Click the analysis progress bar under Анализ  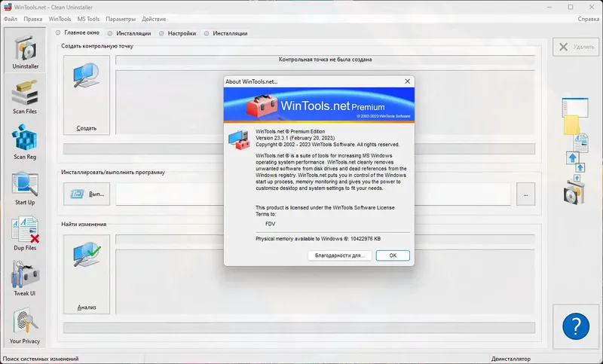tap(298, 328)
